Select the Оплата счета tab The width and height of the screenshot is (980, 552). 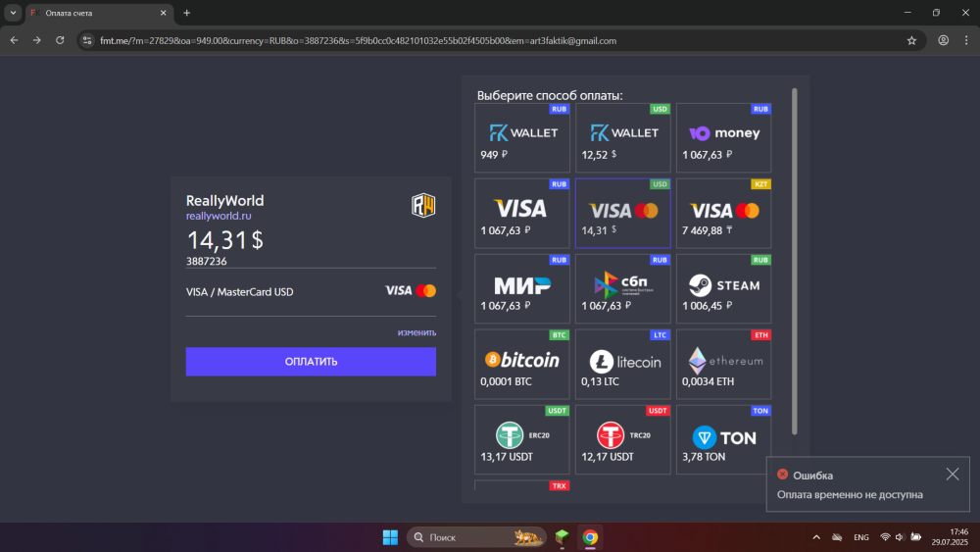coord(98,13)
